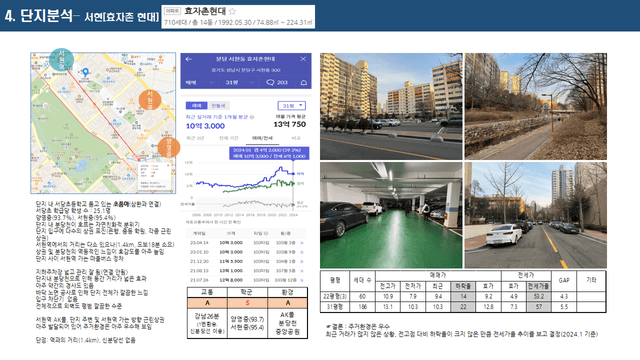Viewport: 640px width, 360px height.
Task: Switch to the 매매/전세 tab
Action: click(262, 138)
